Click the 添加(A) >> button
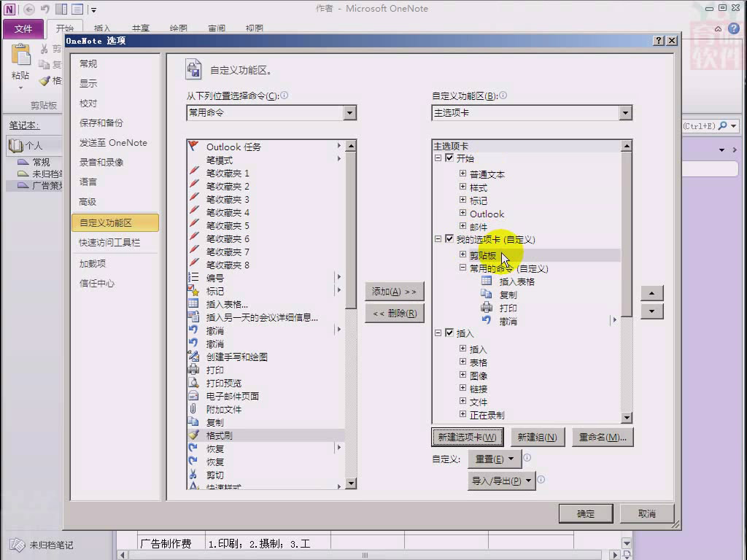The image size is (747, 560). (x=395, y=292)
